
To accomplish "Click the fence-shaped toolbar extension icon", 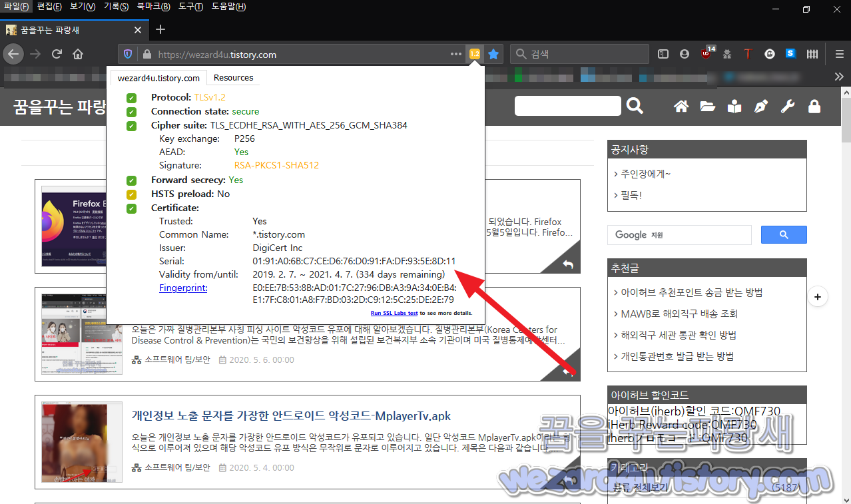I will pyautogui.click(x=812, y=54).
